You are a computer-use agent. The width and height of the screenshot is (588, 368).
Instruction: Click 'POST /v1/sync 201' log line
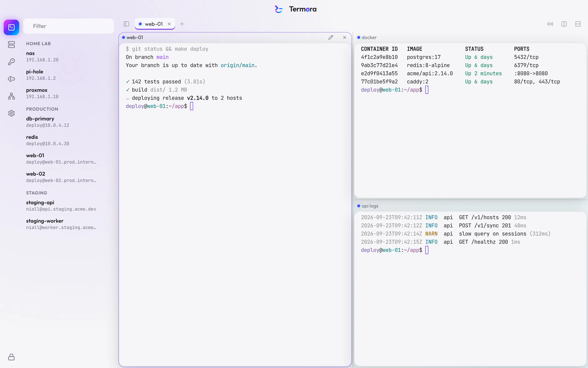(485, 226)
